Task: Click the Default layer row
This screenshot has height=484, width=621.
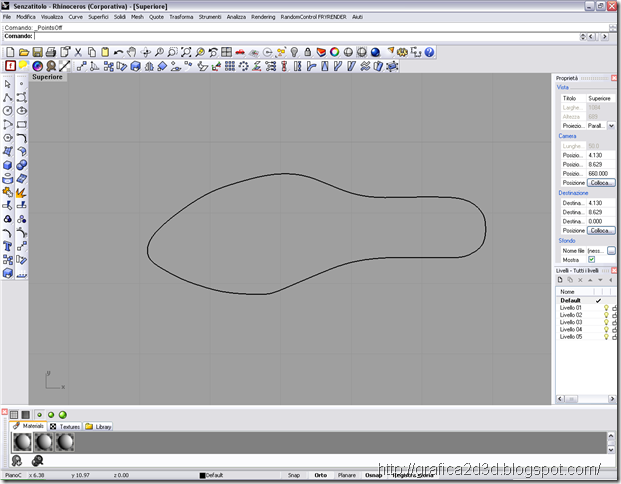Action: 585,300
